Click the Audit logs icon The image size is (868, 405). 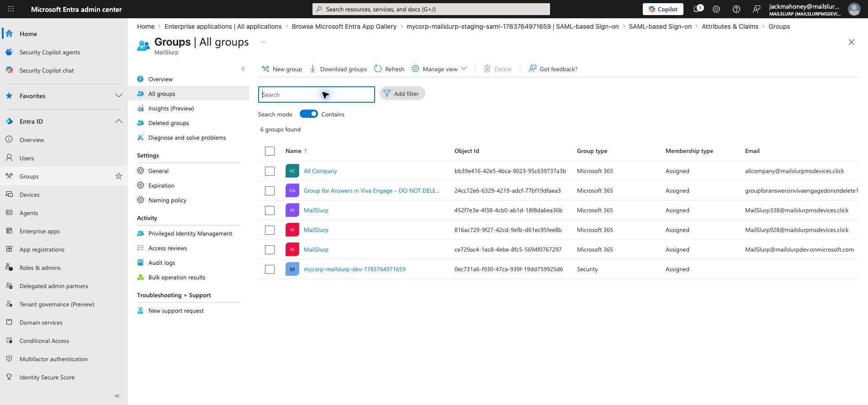pos(140,263)
